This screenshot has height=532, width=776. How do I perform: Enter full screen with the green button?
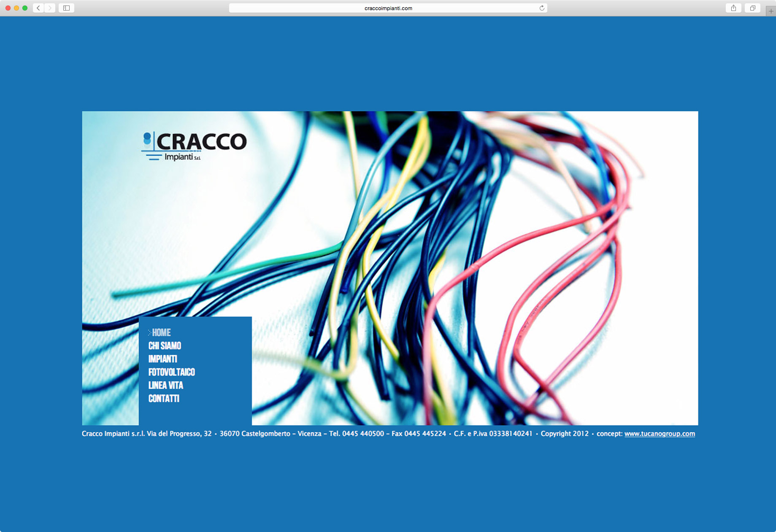coord(25,8)
